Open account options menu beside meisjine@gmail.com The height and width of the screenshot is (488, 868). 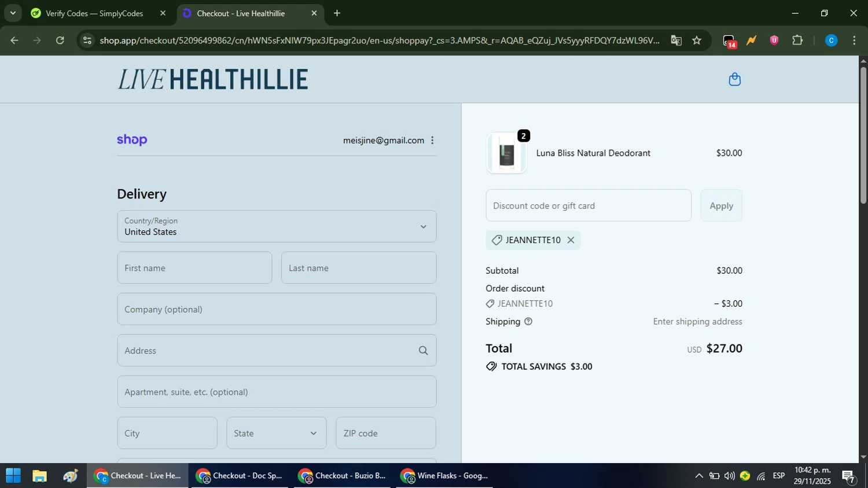(432, 140)
